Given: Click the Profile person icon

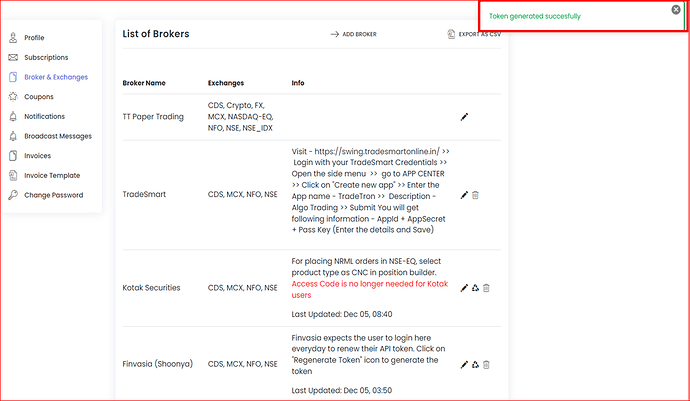Looking at the screenshot, I should tap(13, 37).
